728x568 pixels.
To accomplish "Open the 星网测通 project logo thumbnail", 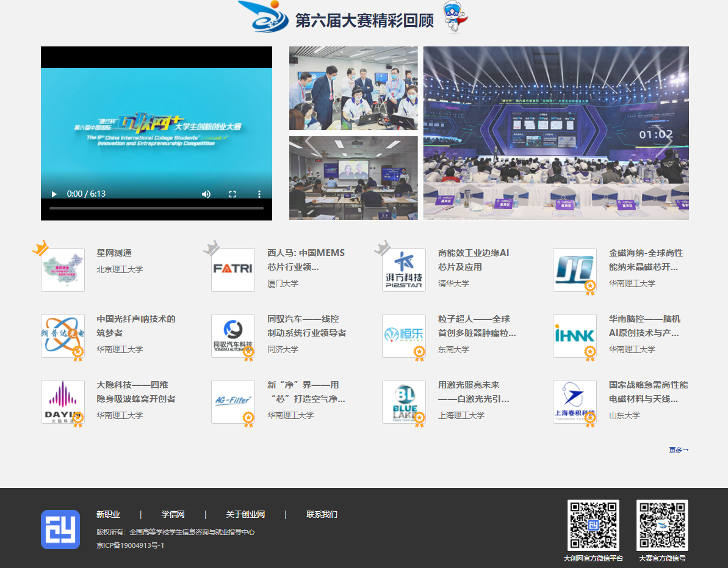I will [x=63, y=269].
